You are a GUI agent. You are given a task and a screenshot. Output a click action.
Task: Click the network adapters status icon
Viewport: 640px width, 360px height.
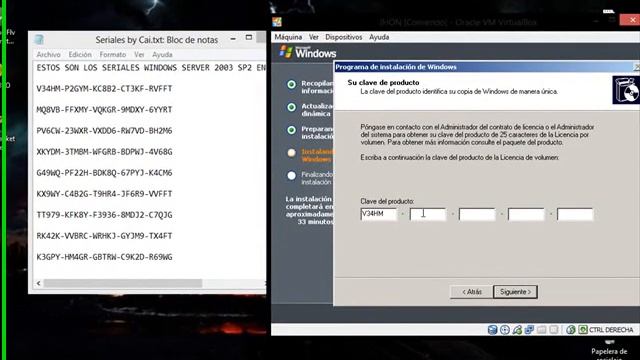click(529, 329)
